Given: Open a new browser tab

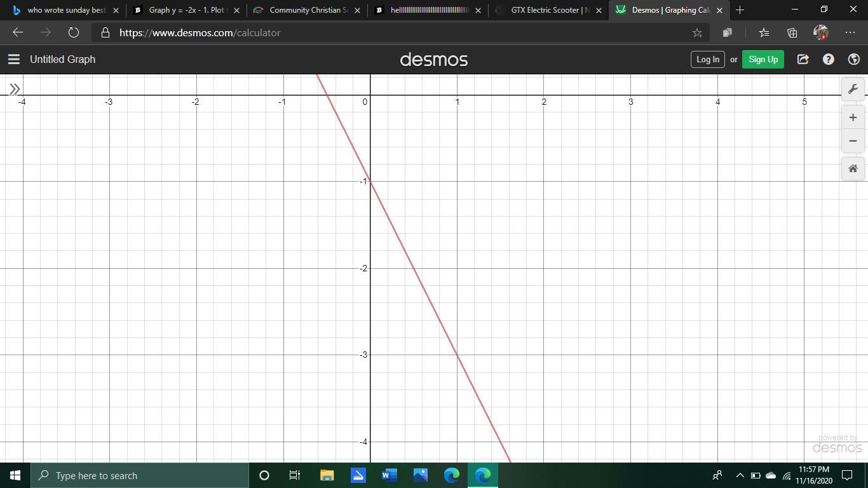Looking at the screenshot, I should [740, 10].
